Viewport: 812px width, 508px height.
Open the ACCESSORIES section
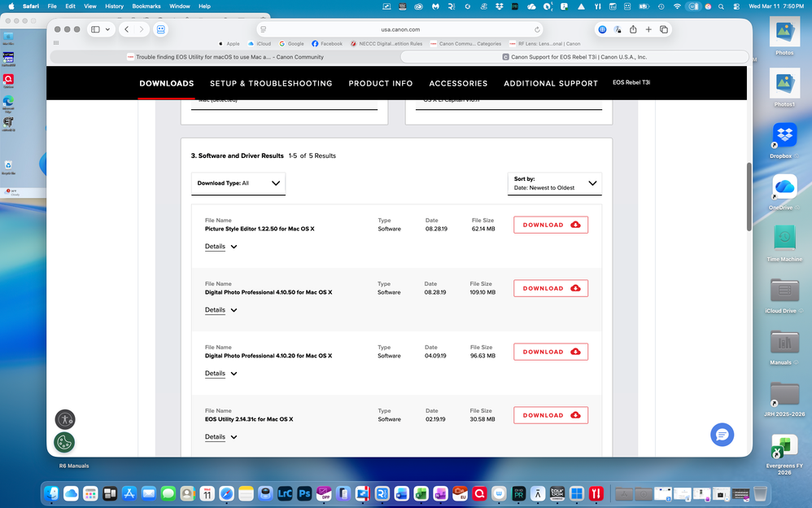pos(458,84)
